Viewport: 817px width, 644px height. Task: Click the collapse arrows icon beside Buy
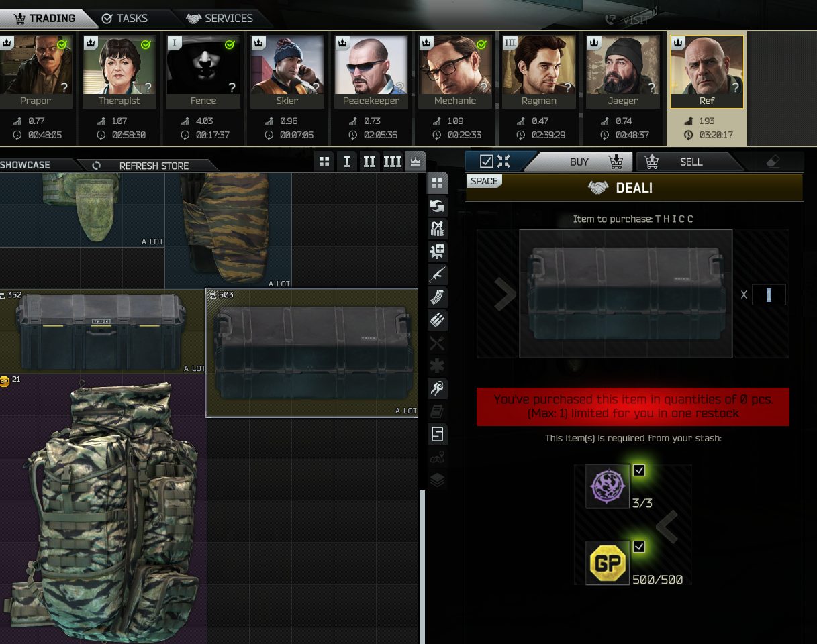tap(504, 161)
